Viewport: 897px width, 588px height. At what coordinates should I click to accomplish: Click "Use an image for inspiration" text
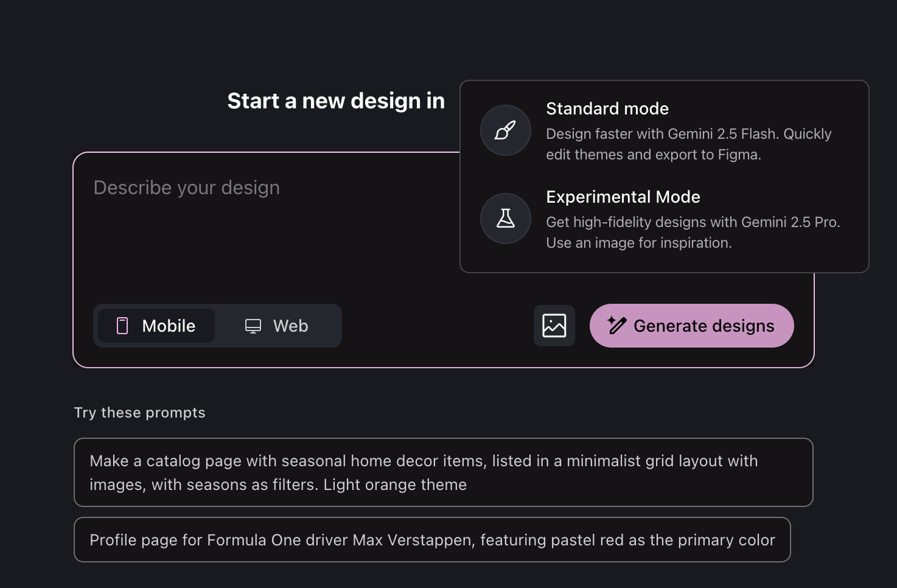pyautogui.click(x=638, y=243)
